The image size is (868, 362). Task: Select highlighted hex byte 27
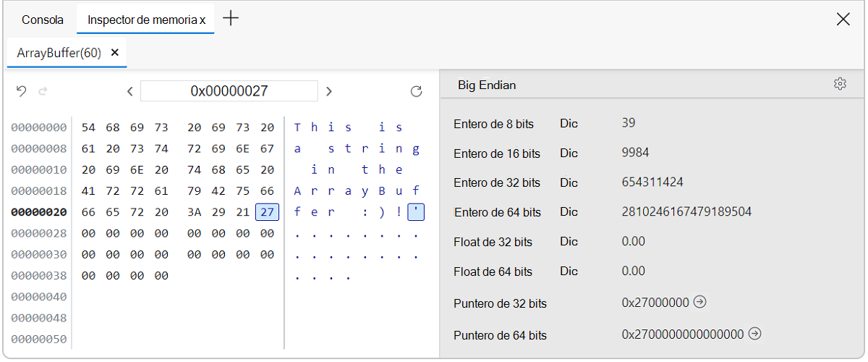click(268, 212)
